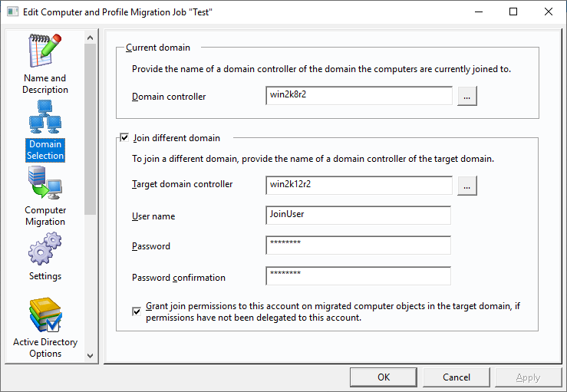Browse for the target domain controller

point(466,186)
